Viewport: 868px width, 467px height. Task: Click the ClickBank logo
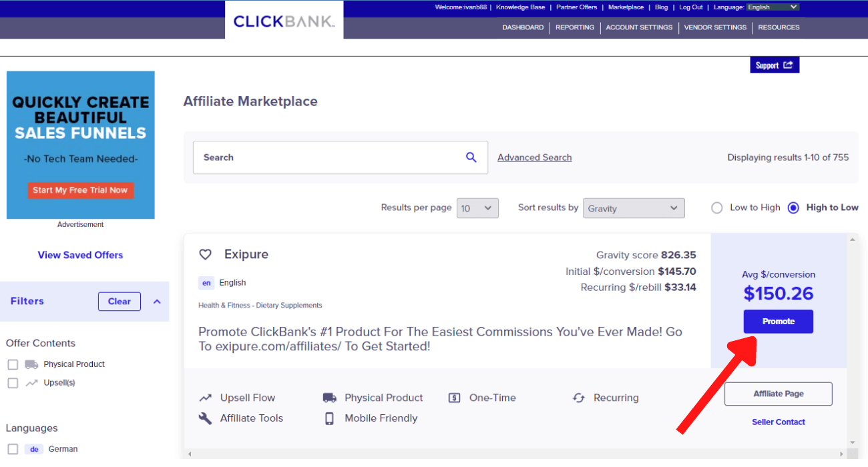click(x=284, y=21)
